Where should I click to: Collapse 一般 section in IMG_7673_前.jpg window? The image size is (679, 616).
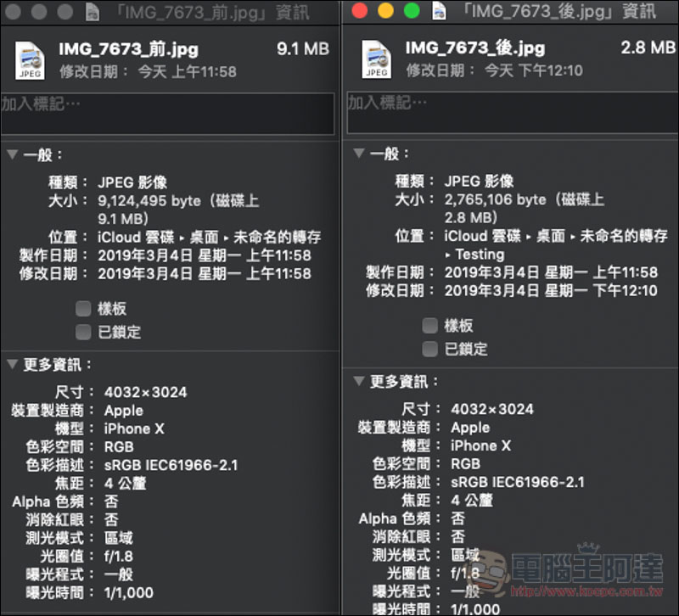[x=12, y=154]
